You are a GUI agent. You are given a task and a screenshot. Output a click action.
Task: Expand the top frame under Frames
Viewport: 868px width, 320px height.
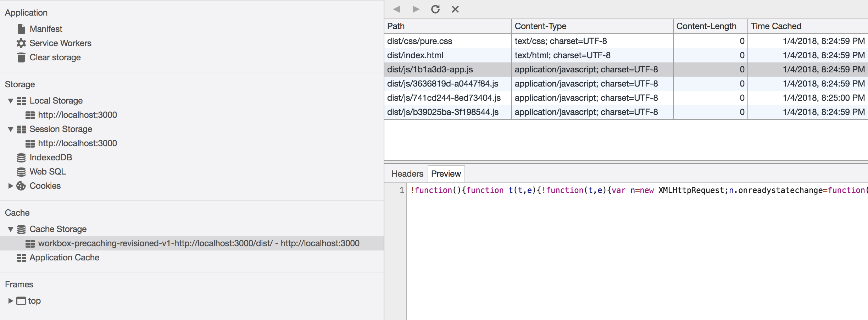(10, 300)
